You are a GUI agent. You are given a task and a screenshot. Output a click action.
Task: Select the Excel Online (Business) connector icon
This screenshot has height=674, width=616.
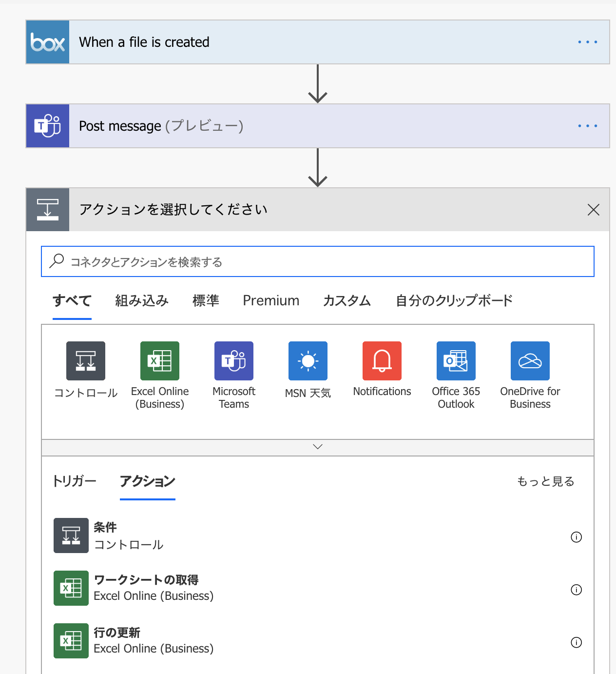click(160, 361)
